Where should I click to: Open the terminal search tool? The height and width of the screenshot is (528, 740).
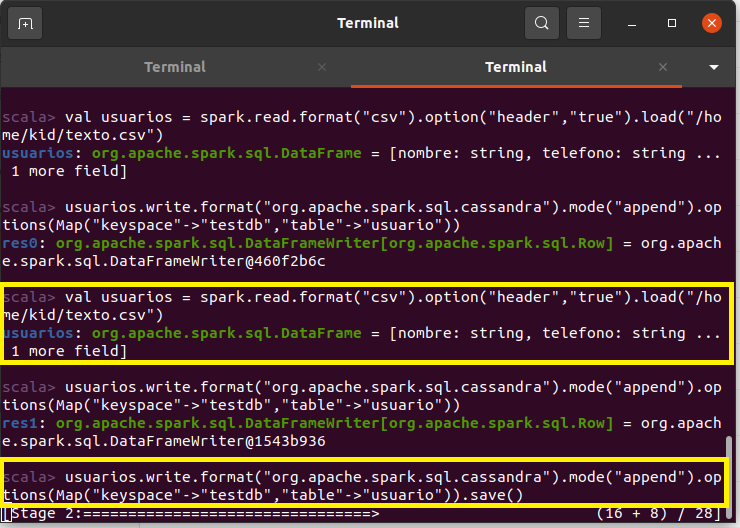tap(542, 23)
